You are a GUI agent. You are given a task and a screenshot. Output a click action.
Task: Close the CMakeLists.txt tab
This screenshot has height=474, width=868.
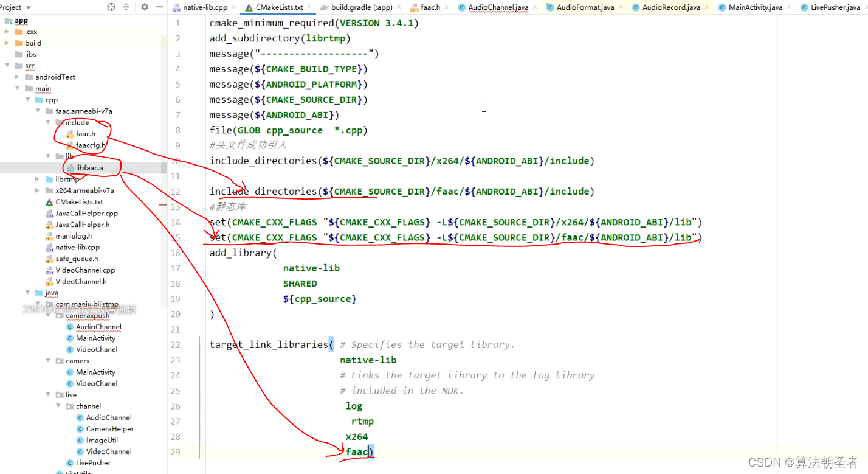pos(309,7)
